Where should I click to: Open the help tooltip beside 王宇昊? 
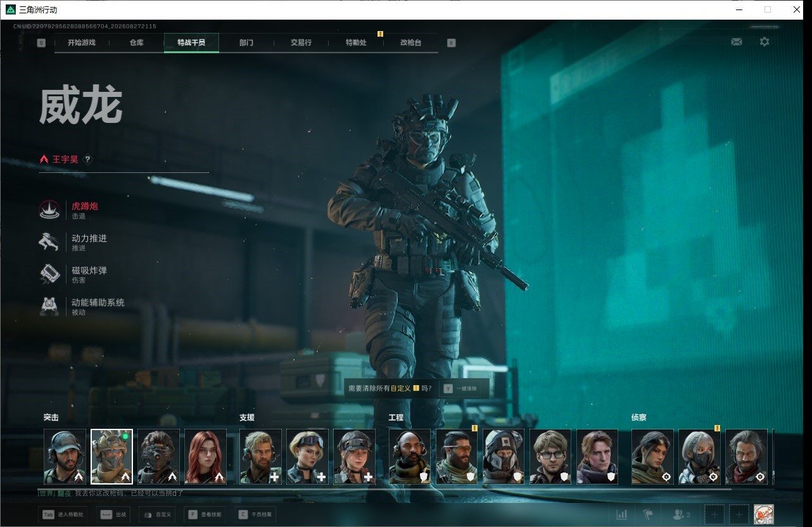click(87, 160)
